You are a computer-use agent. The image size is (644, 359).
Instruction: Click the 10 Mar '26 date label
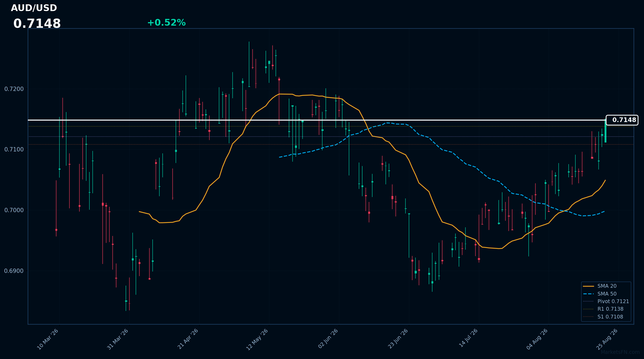click(48, 339)
